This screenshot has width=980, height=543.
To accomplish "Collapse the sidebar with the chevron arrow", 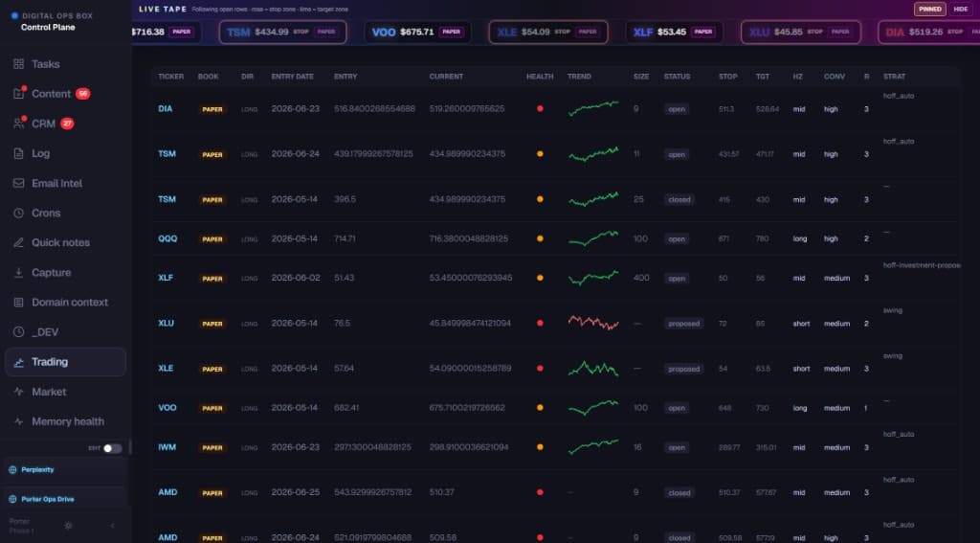I will point(113,526).
